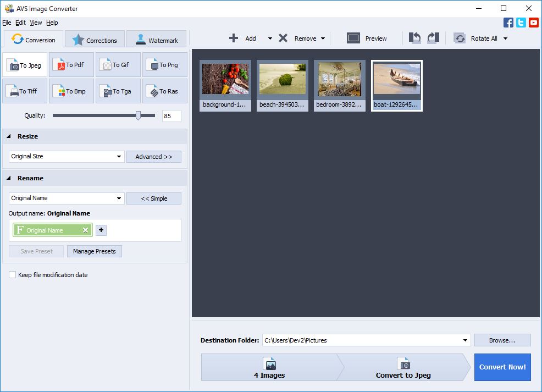Image resolution: width=542 pixels, height=392 pixels.
Task: Choose the To Pdf output format
Action: tap(71, 65)
